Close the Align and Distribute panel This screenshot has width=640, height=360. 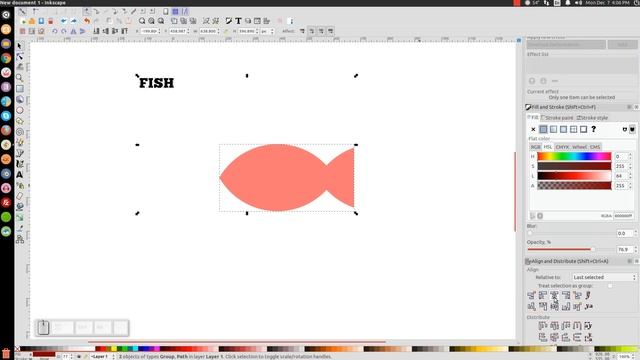[x=636, y=261]
